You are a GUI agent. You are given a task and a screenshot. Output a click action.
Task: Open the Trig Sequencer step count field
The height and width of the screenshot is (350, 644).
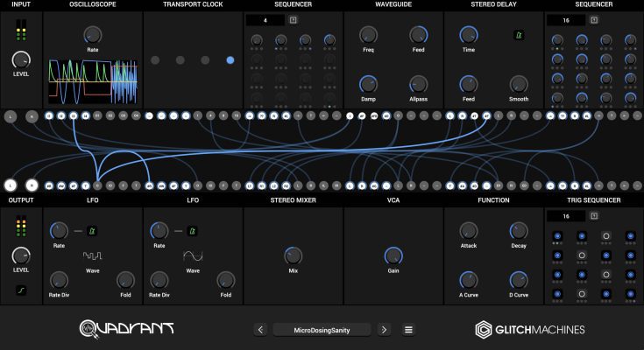click(565, 215)
